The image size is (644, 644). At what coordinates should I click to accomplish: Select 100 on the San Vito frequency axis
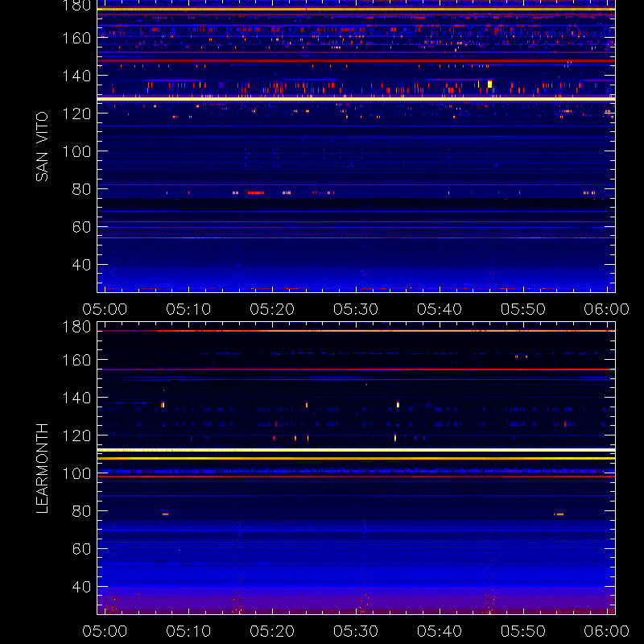tap(76, 151)
